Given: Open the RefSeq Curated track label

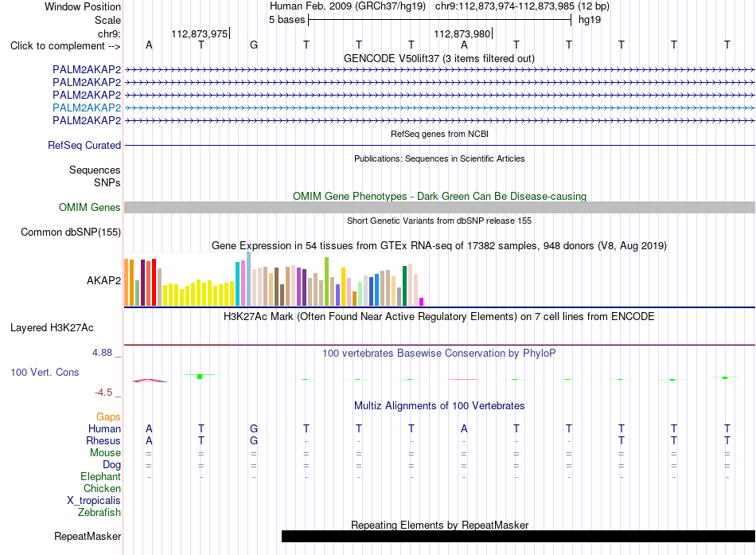Looking at the screenshot, I should pos(84,145).
